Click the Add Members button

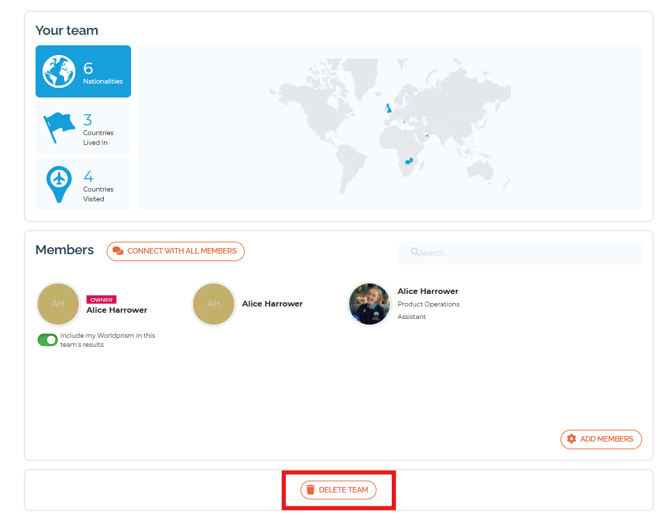[601, 439]
